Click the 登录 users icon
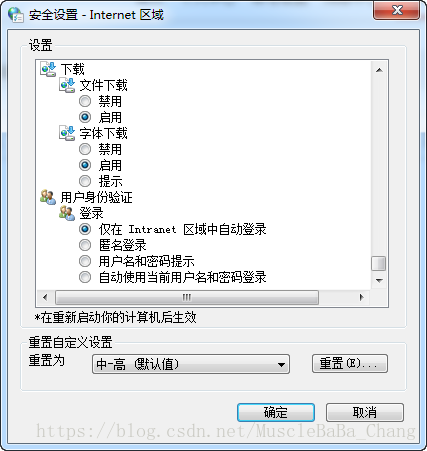The width and height of the screenshot is (427, 451). [x=67, y=213]
